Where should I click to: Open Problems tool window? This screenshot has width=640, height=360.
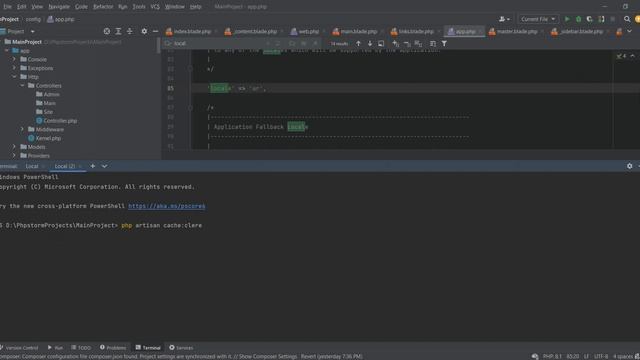[113, 348]
